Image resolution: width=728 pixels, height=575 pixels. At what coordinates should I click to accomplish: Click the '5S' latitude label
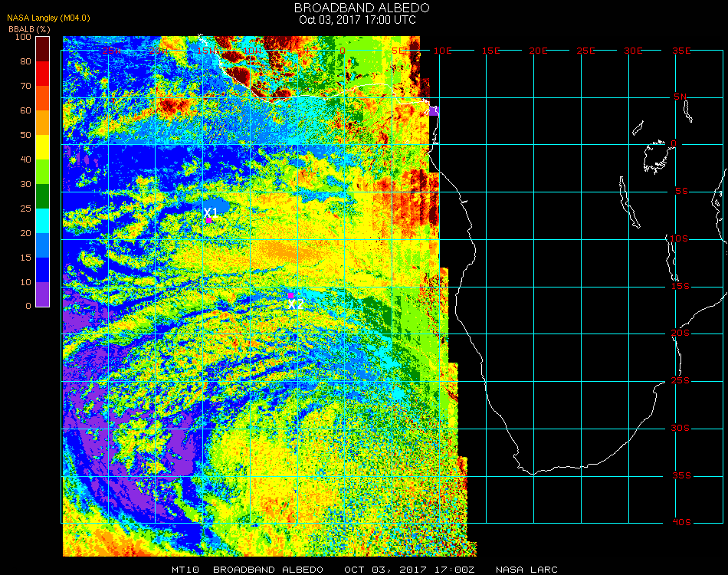point(681,192)
